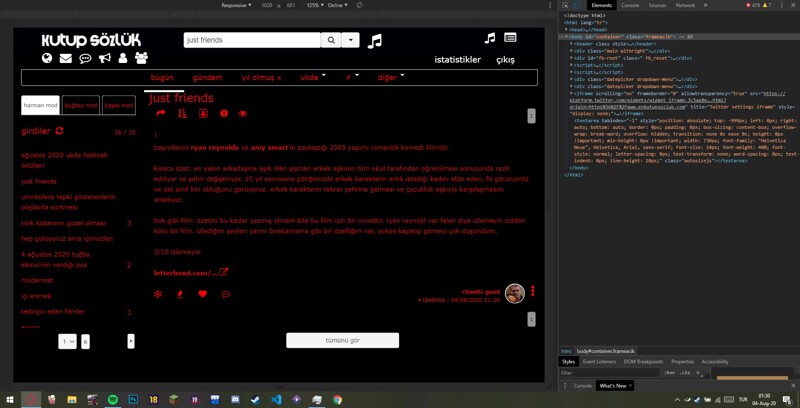Click the search magnifier button
The height and width of the screenshot is (408, 800).
(331, 40)
